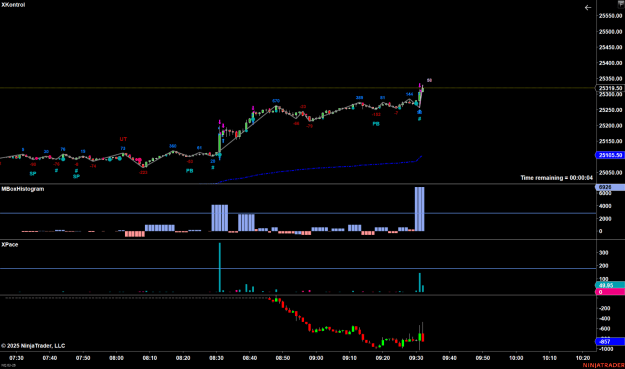
Task: Click the 09:30 time axis label
Action: point(416,358)
